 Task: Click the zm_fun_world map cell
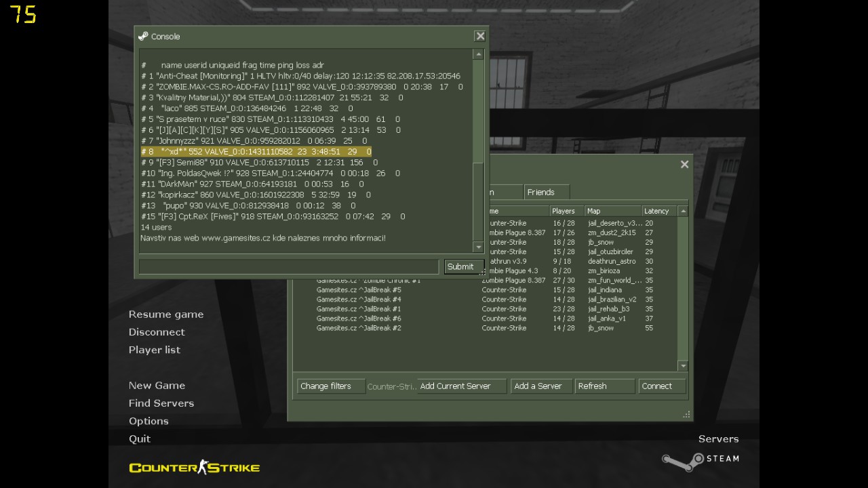[x=614, y=280]
